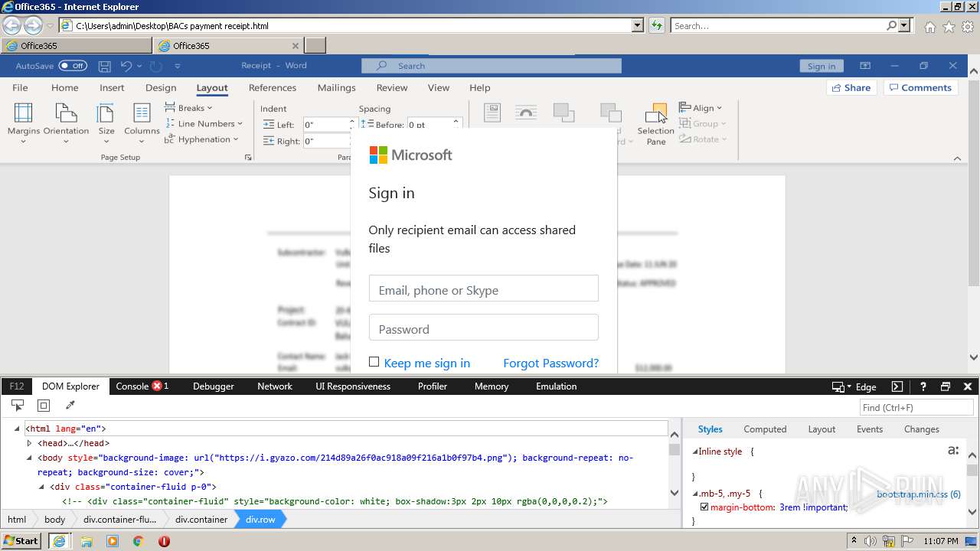Click the color picker eyedropper icon

click(70, 406)
